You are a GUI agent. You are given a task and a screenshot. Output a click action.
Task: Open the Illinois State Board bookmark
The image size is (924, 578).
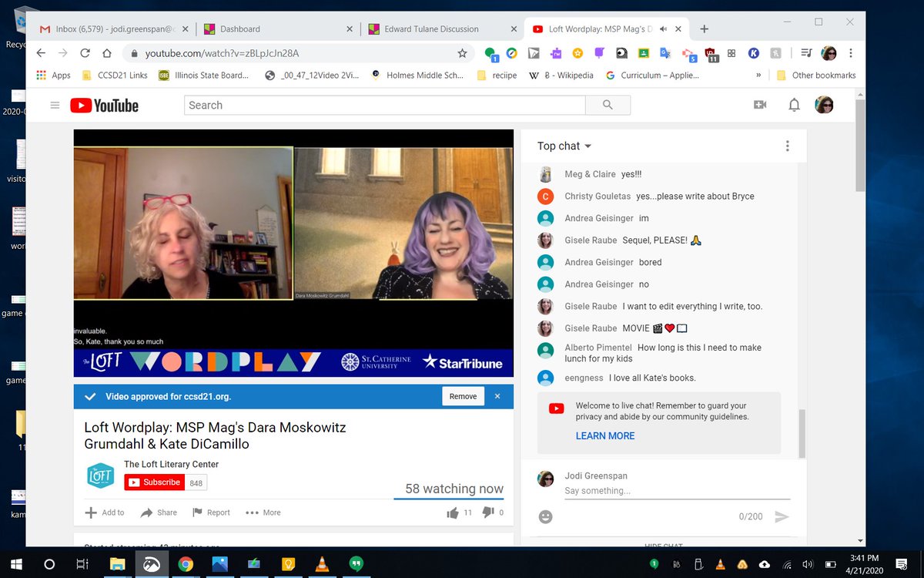coord(204,76)
